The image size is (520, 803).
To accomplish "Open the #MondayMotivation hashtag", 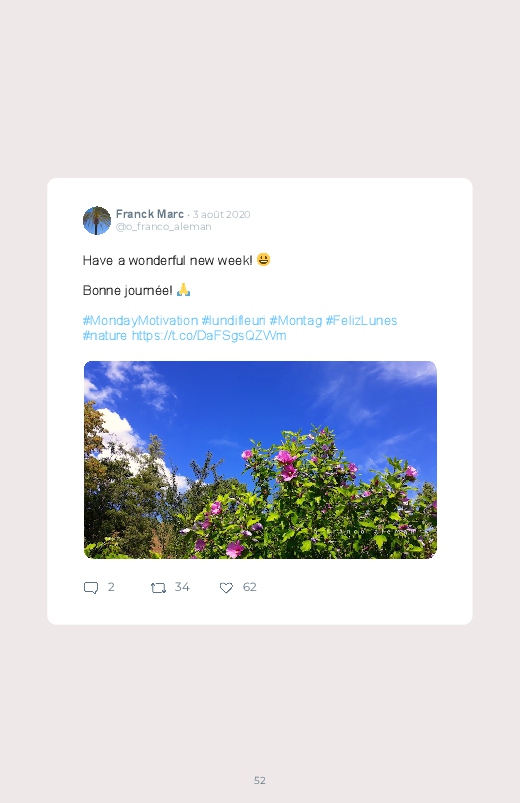I will [140, 321].
